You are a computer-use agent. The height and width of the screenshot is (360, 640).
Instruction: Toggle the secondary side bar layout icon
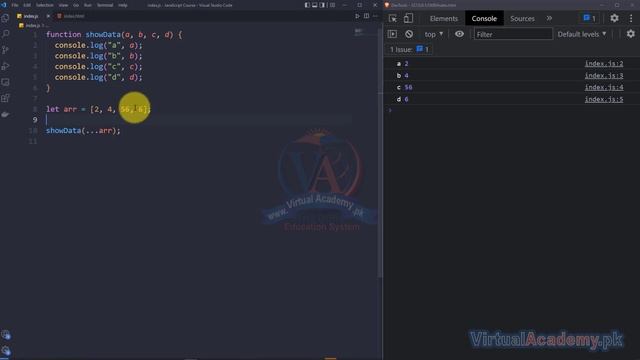[x=322, y=5]
